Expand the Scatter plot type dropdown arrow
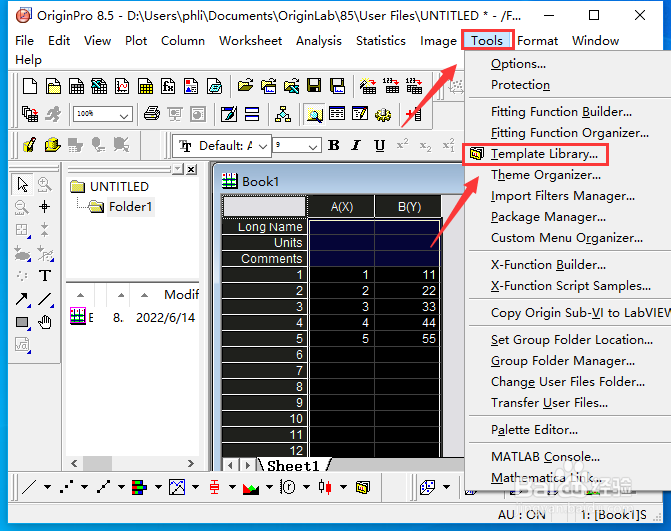This screenshot has height=531, width=671. tap(84, 487)
